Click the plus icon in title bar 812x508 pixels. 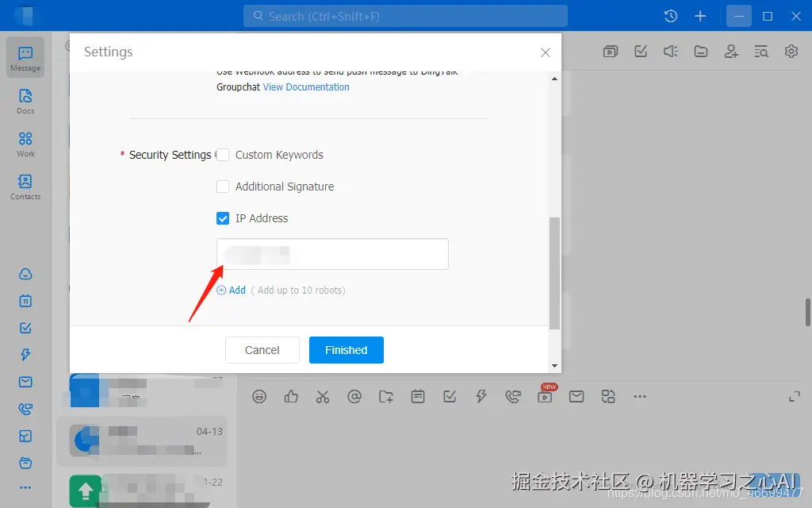[x=700, y=16]
